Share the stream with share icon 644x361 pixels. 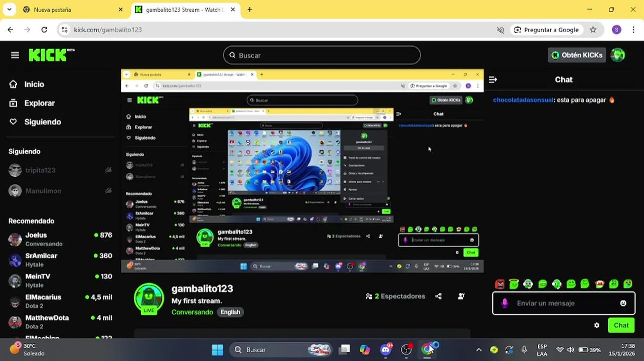(438, 296)
